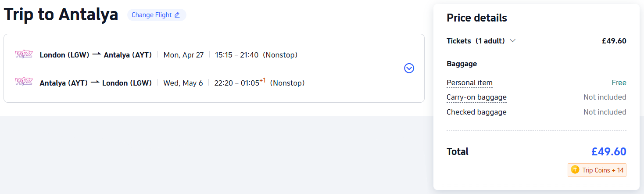Click the Not included status for Checked baggage
644x194 pixels.
[605, 112]
